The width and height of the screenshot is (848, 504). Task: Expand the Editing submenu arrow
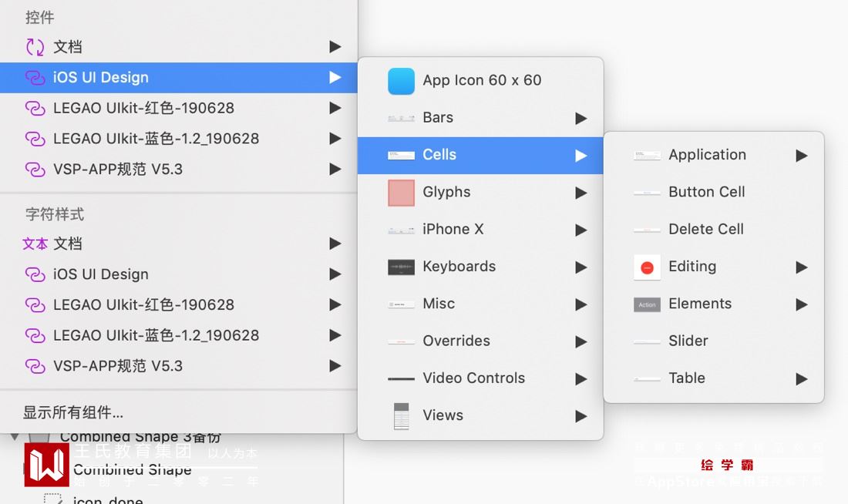pyautogui.click(x=802, y=267)
